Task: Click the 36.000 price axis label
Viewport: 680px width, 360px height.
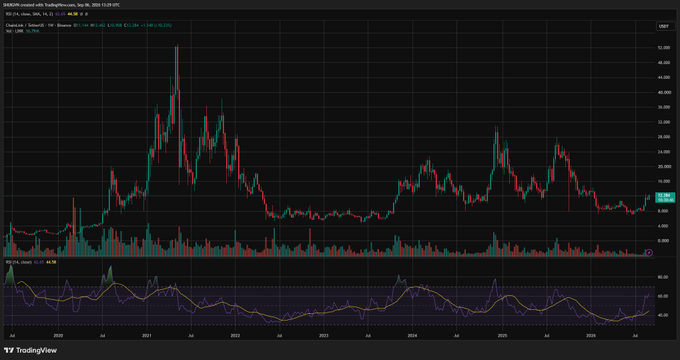Action: tap(664, 107)
